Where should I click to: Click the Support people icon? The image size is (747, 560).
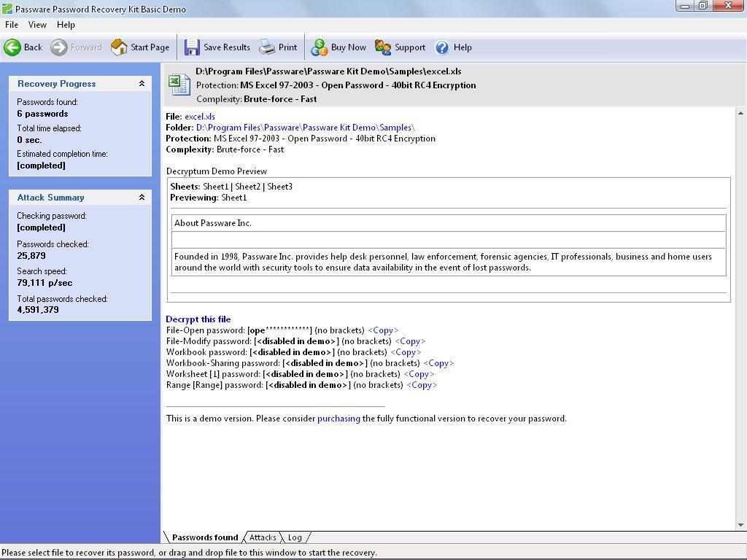click(x=382, y=47)
